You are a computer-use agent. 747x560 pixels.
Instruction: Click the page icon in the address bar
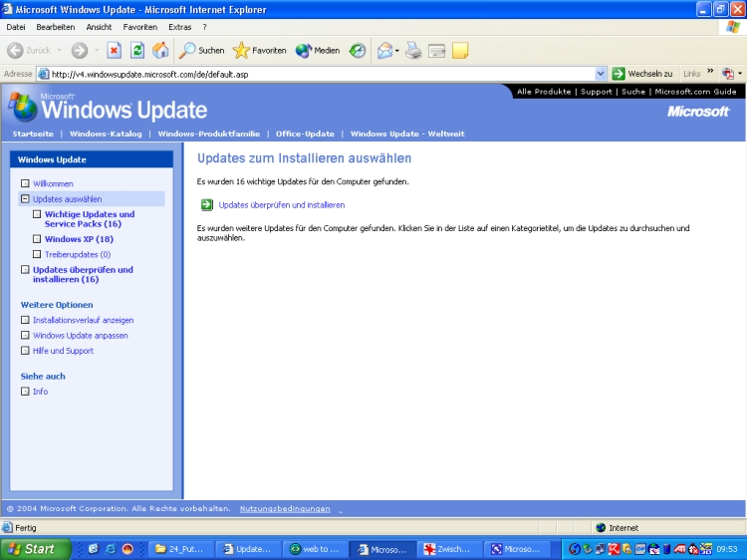pyautogui.click(x=44, y=74)
